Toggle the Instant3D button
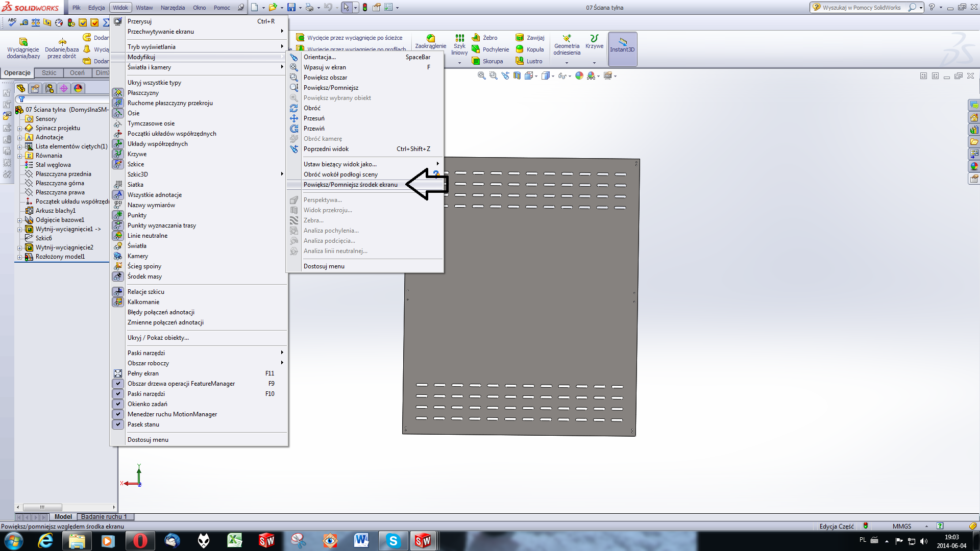Screen dimensions: 980x551 pyautogui.click(x=622, y=48)
